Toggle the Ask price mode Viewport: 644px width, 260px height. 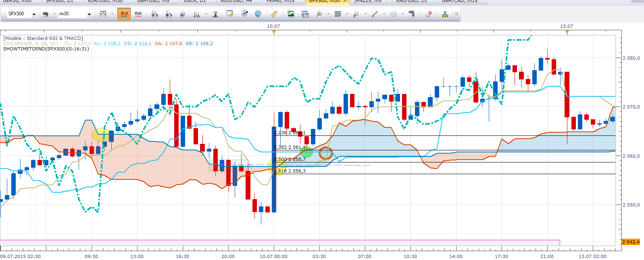[138, 14]
